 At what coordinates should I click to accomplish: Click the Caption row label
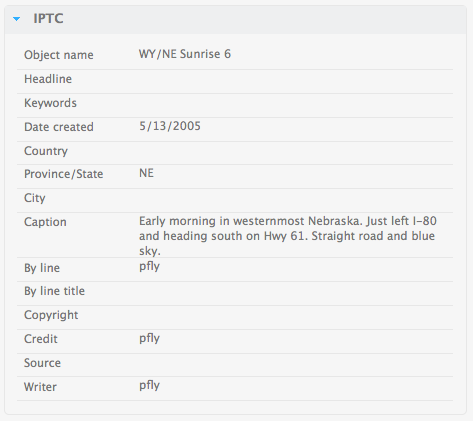[x=45, y=222]
